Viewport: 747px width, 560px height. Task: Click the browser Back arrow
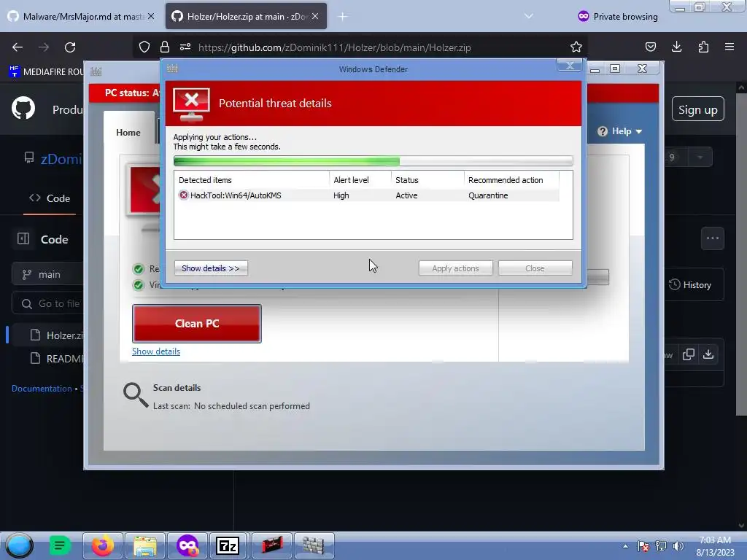click(18, 47)
